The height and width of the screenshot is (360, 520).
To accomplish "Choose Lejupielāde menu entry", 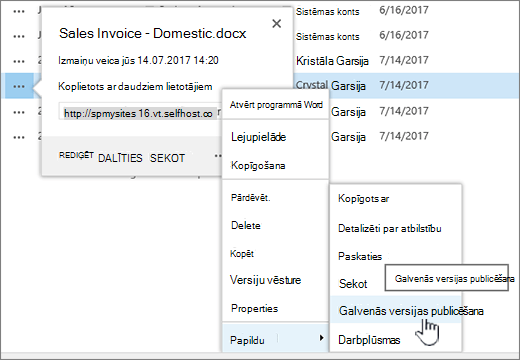I will click(275, 137).
